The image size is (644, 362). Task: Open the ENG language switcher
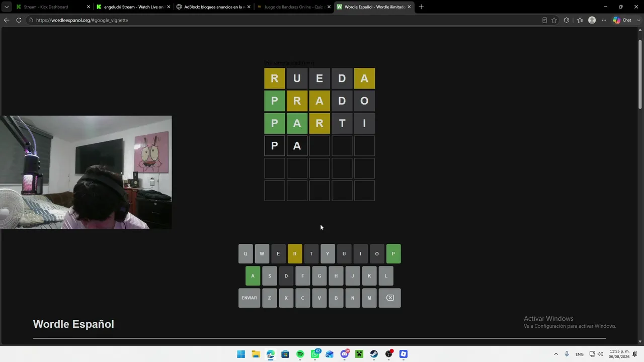coord(580,354)
